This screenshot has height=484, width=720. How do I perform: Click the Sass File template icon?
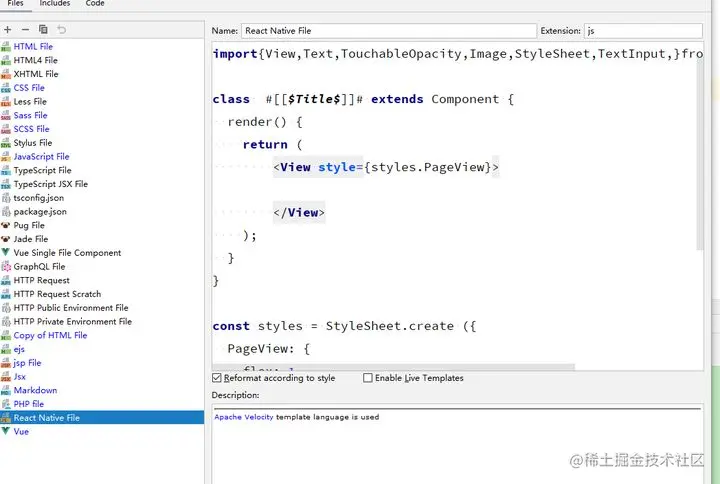tap(6, 115)
